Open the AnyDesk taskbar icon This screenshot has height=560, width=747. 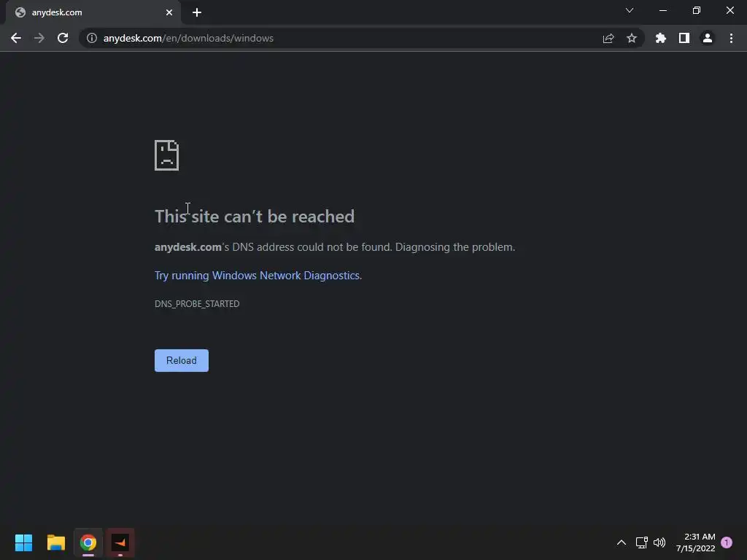pyautogui.click(x=120, y=542)
